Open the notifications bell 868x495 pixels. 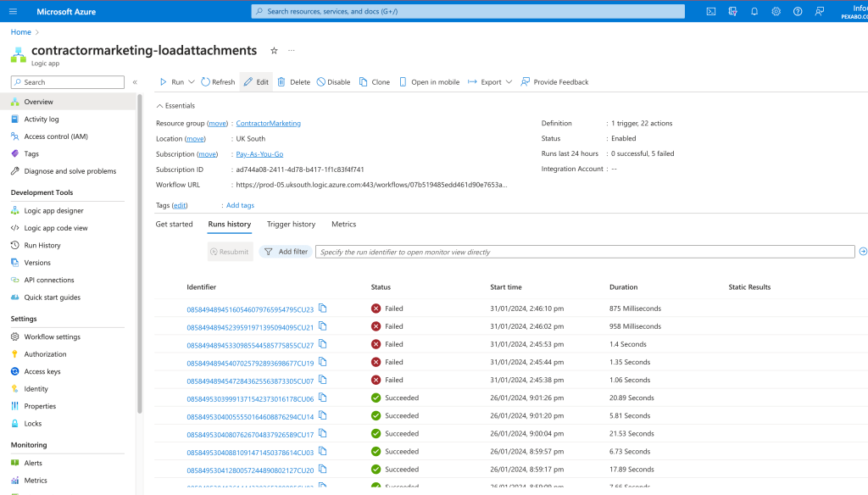click(x=754, y=11)
